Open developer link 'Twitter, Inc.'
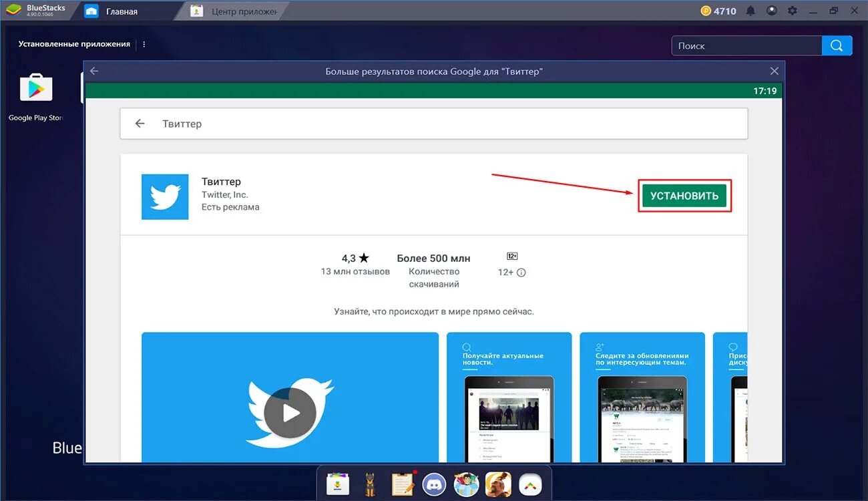The height and width of the screenshot is (501, 868). pyautogui.click(x=224, y=194)
